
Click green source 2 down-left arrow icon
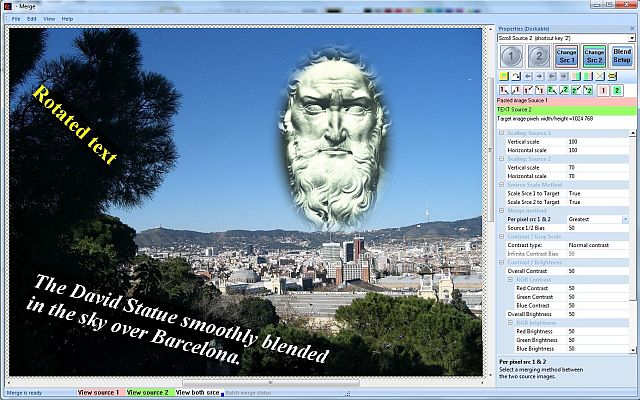[564, 90]
